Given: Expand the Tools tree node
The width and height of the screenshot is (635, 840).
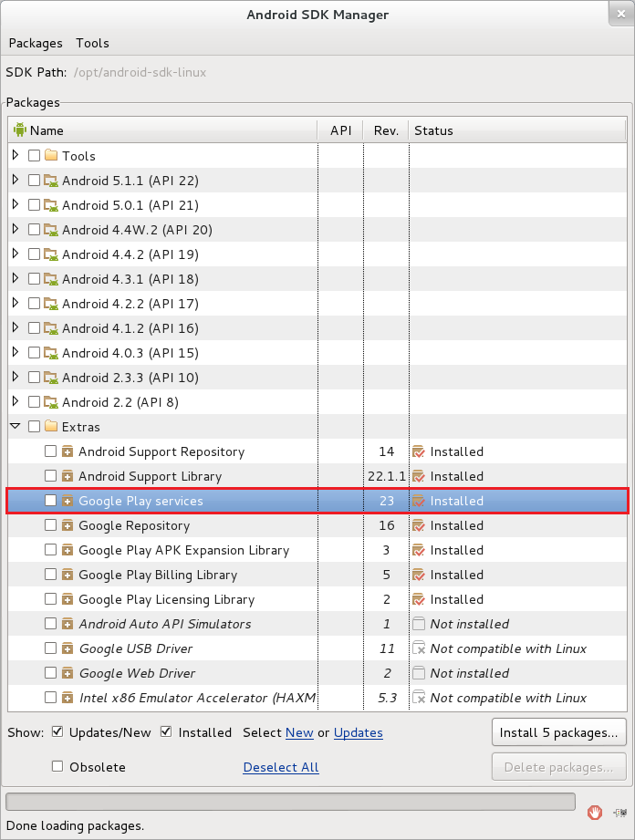Looking at the screenshot, I should pyautogui.click(x=16, y=155).
